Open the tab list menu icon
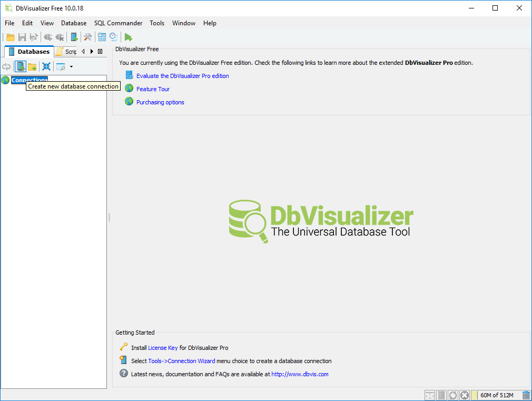Viewport: 532px width, 401px height. pyautogui.click(x=100, y=52)
